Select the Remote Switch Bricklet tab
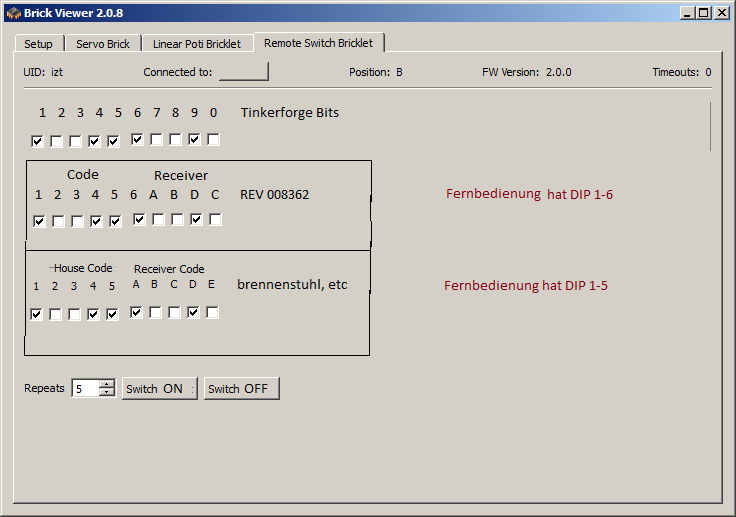Viewport: 736px width, 517px height. point(319,43)
